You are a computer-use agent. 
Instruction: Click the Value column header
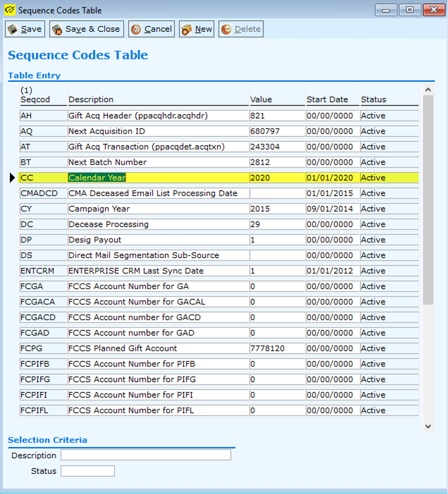pyautogui.click(x=261, y=100)
